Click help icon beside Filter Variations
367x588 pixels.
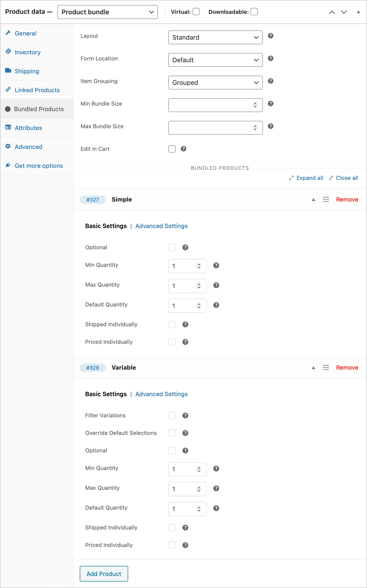coord(185,415)
